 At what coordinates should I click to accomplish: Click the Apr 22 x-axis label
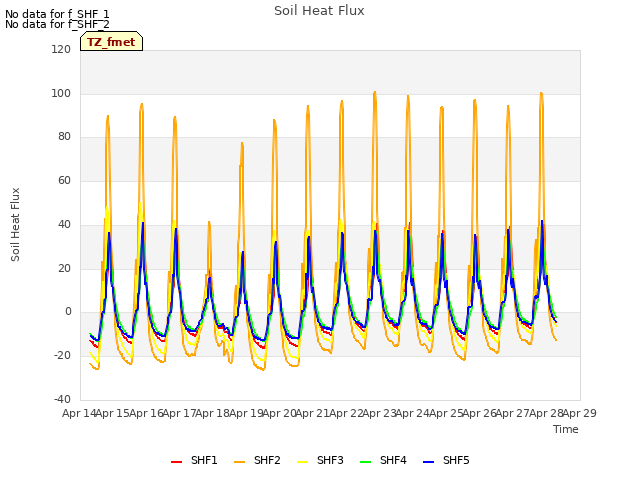coord(346,413)
